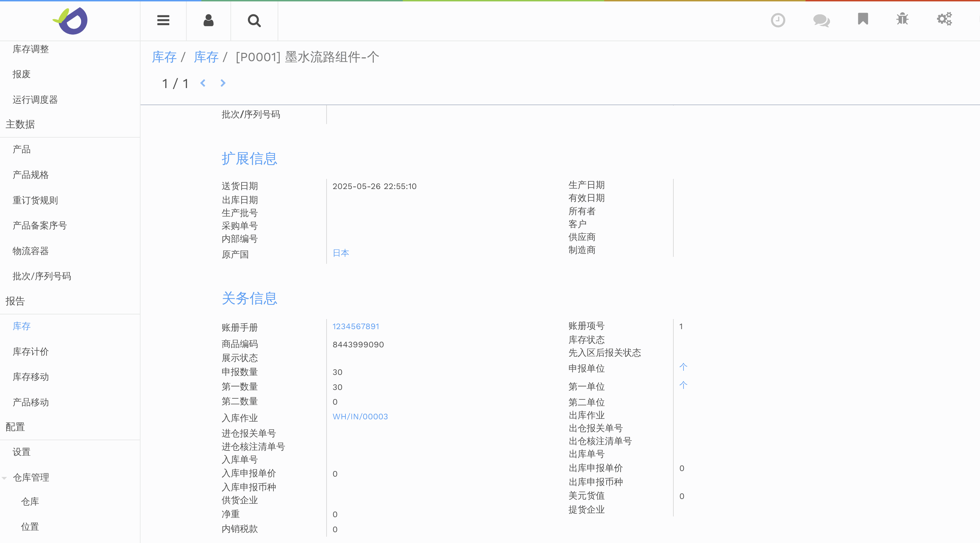Open the hamburger main menu
This screenshot has width=980, height=543.
click(163, 21)
